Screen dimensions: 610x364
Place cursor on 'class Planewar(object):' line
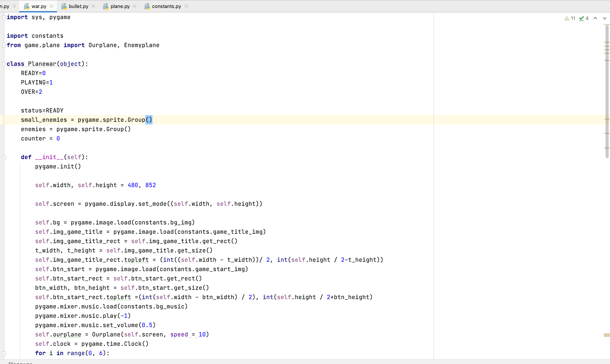tap(47, 64)
